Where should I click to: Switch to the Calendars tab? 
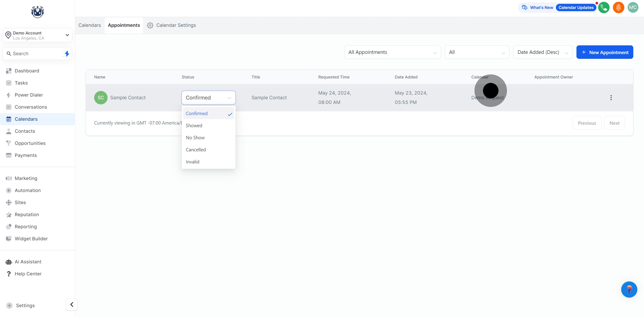click(89, 25)
